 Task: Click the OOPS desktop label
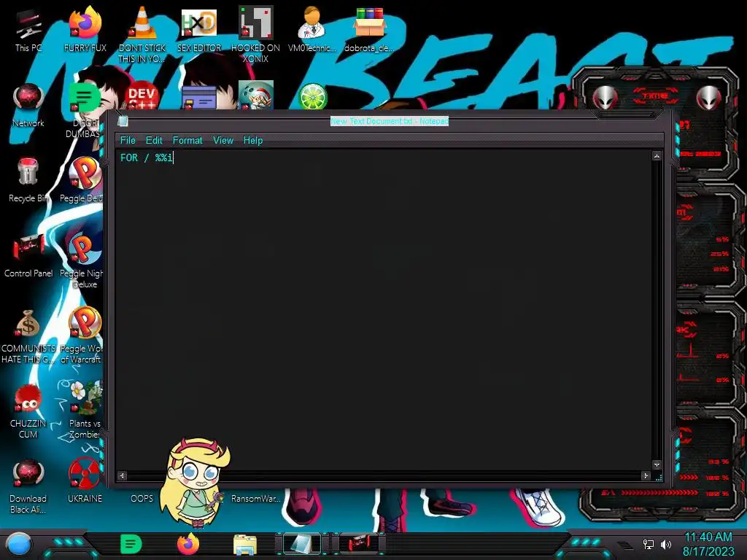[x=142, y=499]
